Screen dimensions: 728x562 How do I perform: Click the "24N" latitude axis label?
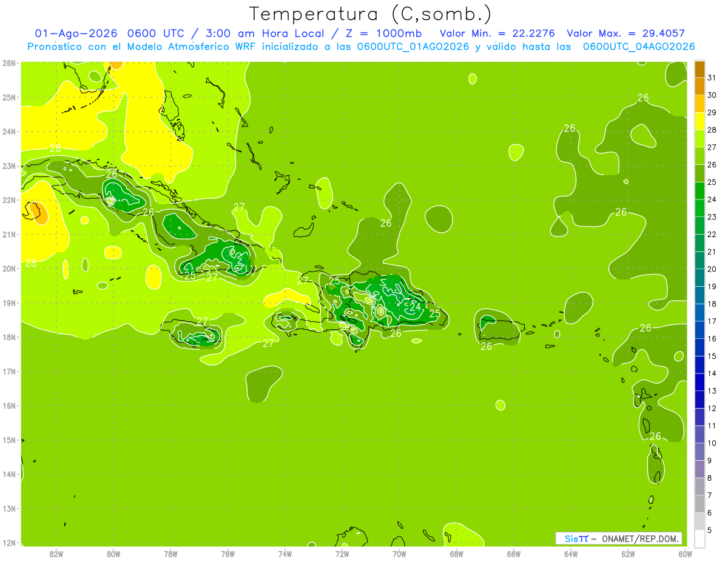[x=9, y=132]
